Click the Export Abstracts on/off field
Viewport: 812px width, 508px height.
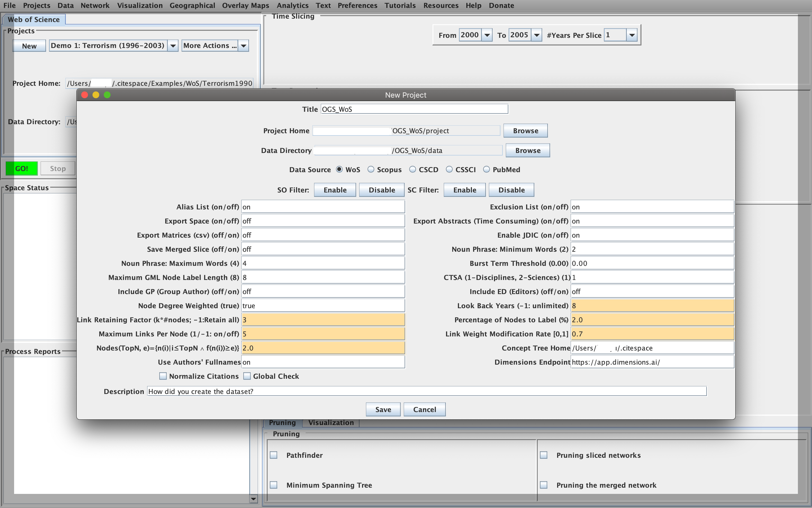click(652, 221)
